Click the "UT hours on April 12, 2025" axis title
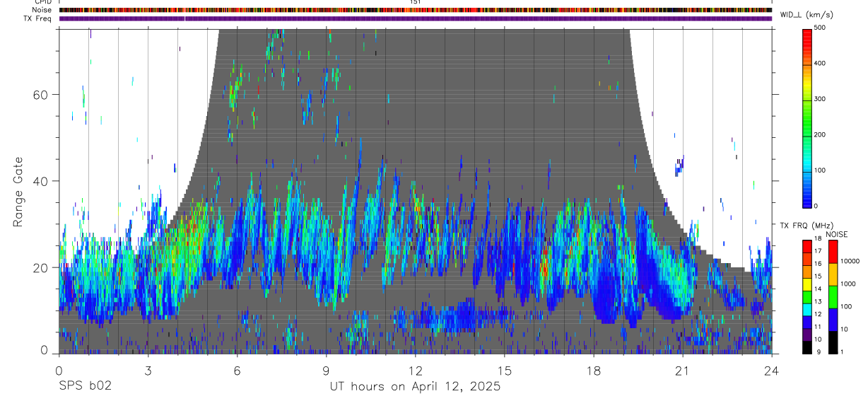This screenshot has width=868, height=401. [x=415, y=387]
